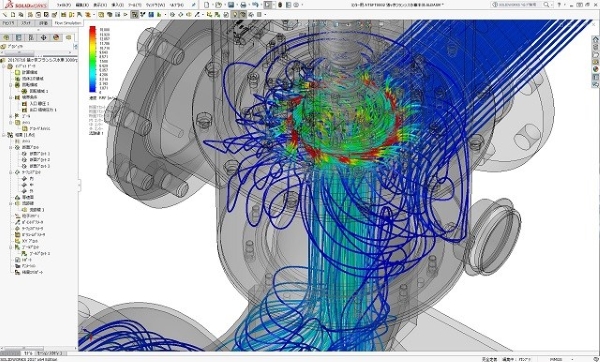Open the DimXpert manager crosshair tab
The image size is (600, 362).
click(x=43, y=38)
